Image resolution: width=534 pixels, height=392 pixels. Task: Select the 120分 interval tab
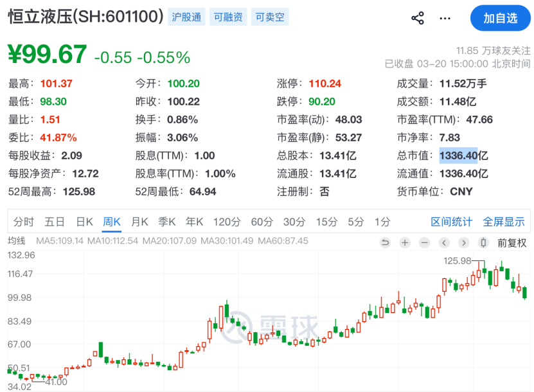tap(227, 222)
